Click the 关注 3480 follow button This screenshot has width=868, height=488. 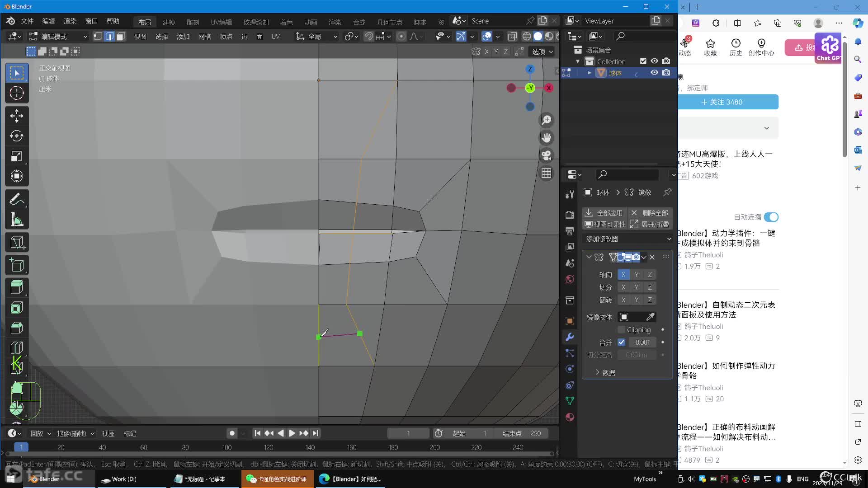[727, 102]
